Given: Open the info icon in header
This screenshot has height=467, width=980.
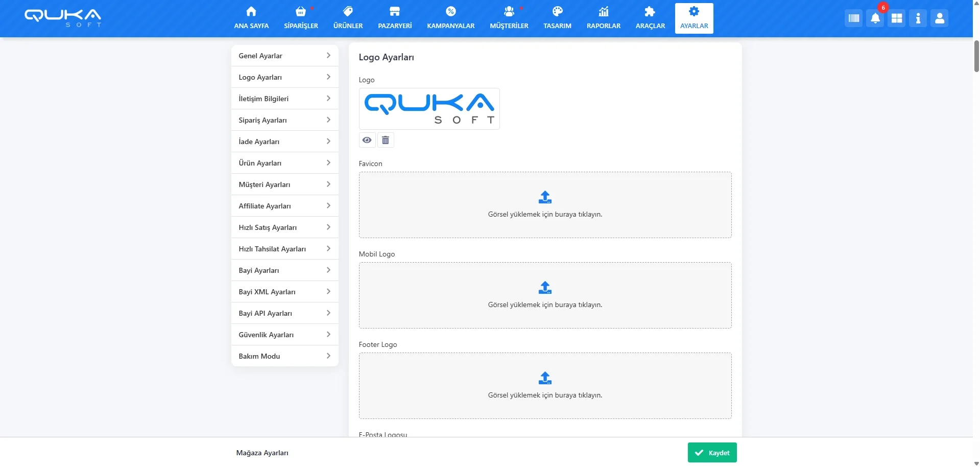Looking at the screenshot, I should click(x=918, y=19).
